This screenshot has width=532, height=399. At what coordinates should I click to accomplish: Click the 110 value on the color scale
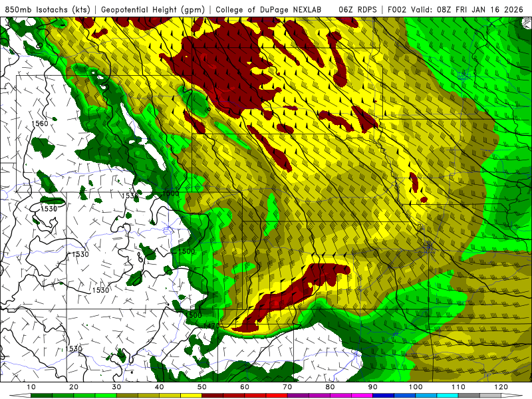pyautogui.click(x=458, y=387)
